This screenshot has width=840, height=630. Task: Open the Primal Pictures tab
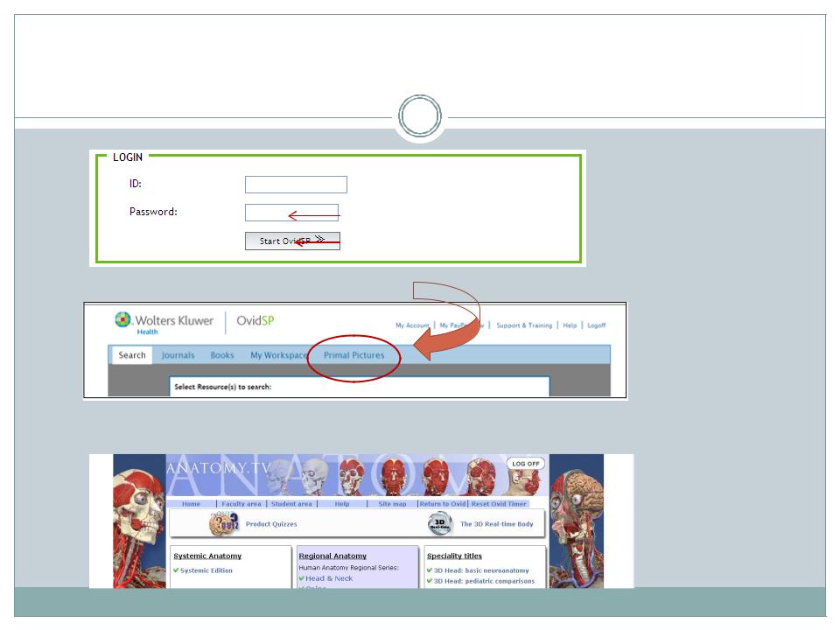coord(353,355)
